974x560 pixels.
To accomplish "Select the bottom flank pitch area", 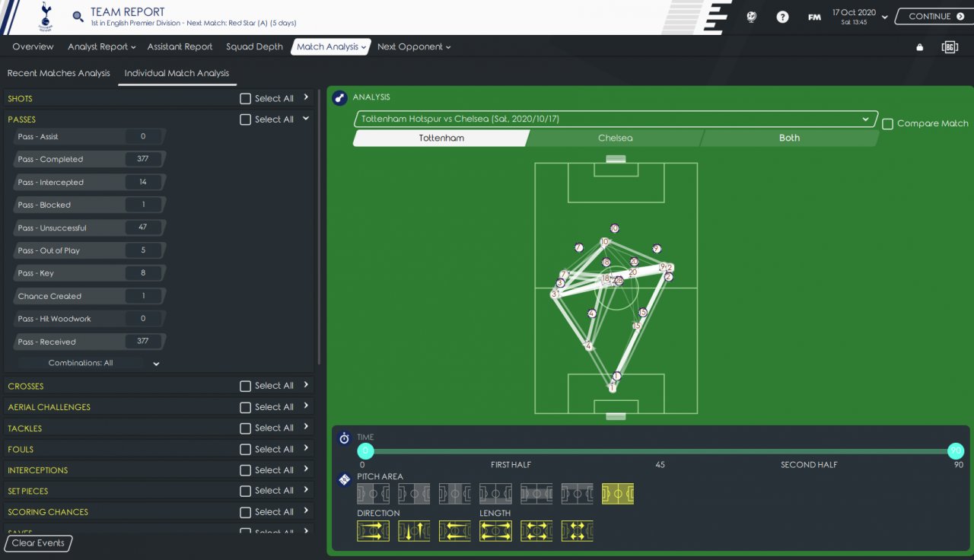I will pyautogui.click(x=496, y=494).
